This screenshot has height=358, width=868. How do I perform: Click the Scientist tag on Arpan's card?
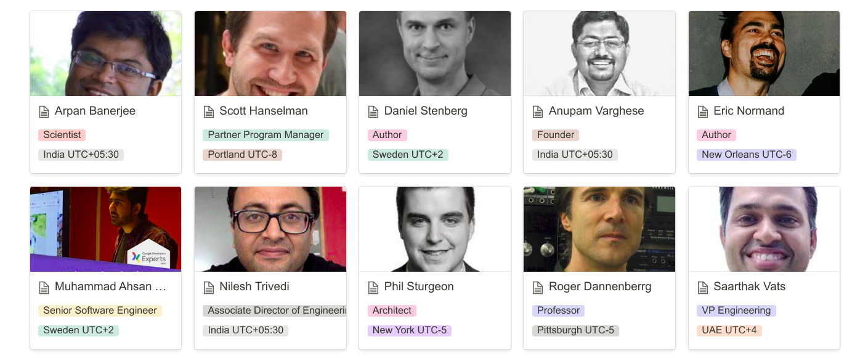(x=62, y=135)
